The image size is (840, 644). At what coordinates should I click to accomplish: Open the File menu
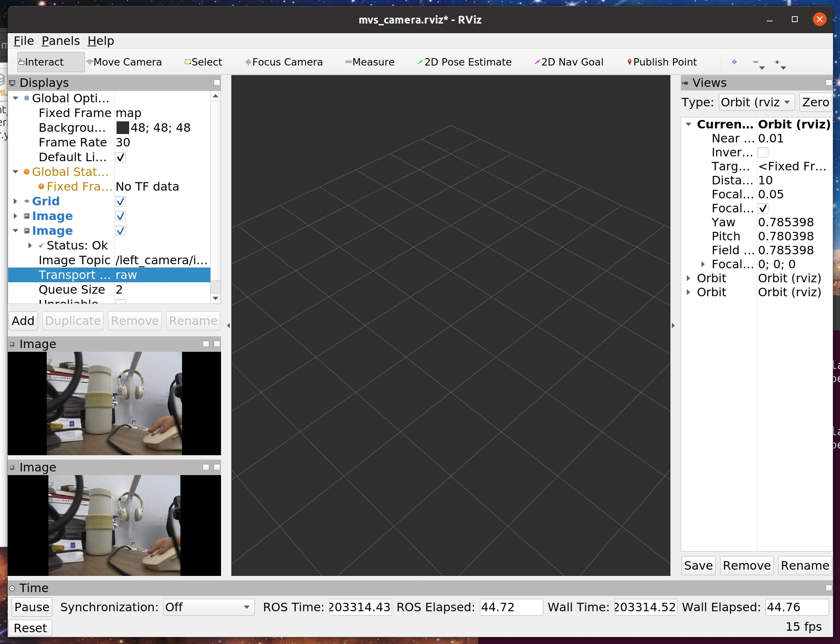click(24, 40)
